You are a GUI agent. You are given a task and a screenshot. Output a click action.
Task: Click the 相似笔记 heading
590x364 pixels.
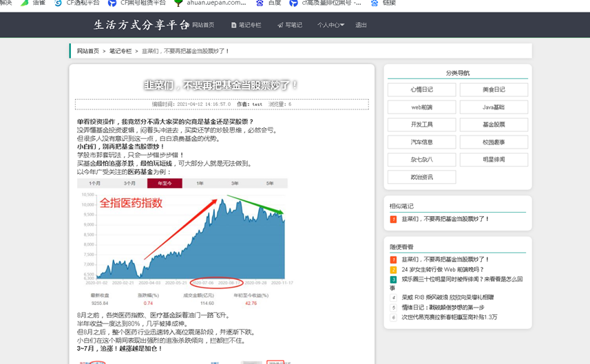pos(401,206)
